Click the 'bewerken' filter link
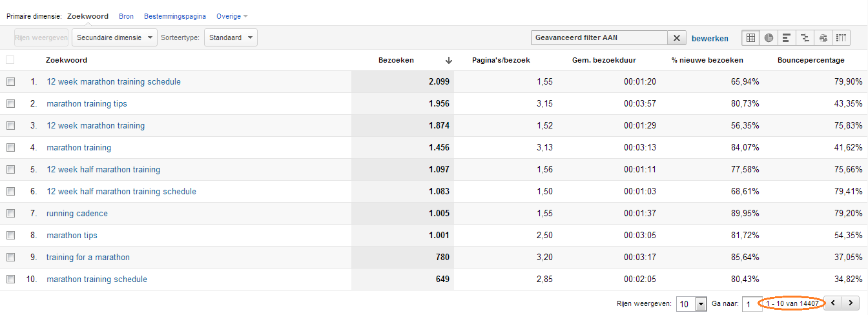 [710, 39]
